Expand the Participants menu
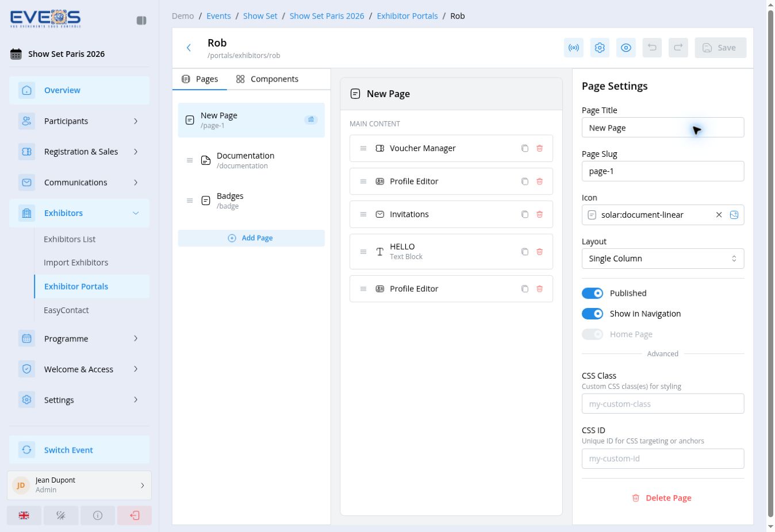 tap(79, 121)
